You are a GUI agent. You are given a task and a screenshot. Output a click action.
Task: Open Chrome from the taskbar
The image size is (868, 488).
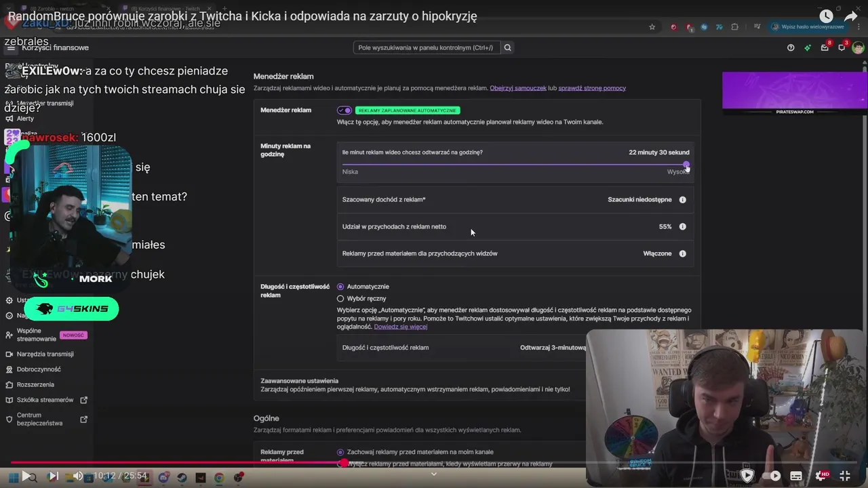tap(219, 477)
